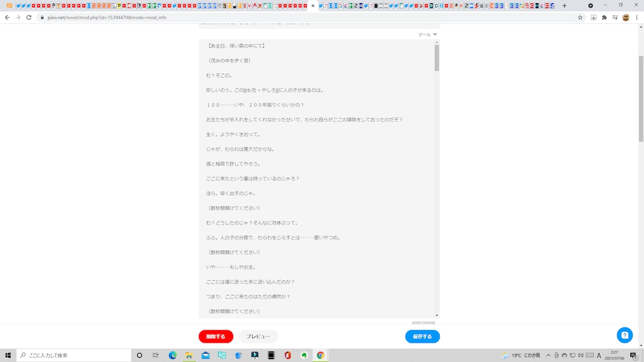Bookmark this page with the star icon
644x362 pixels.
580,17
